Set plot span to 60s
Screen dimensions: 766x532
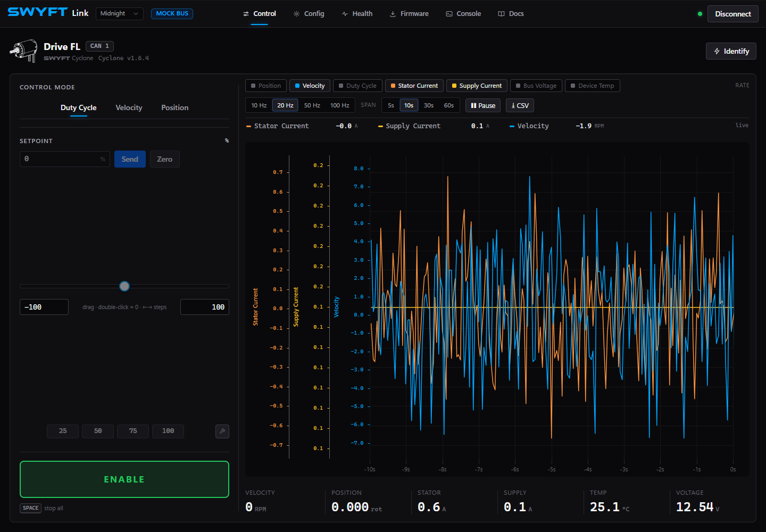click(x=449, y=105)
